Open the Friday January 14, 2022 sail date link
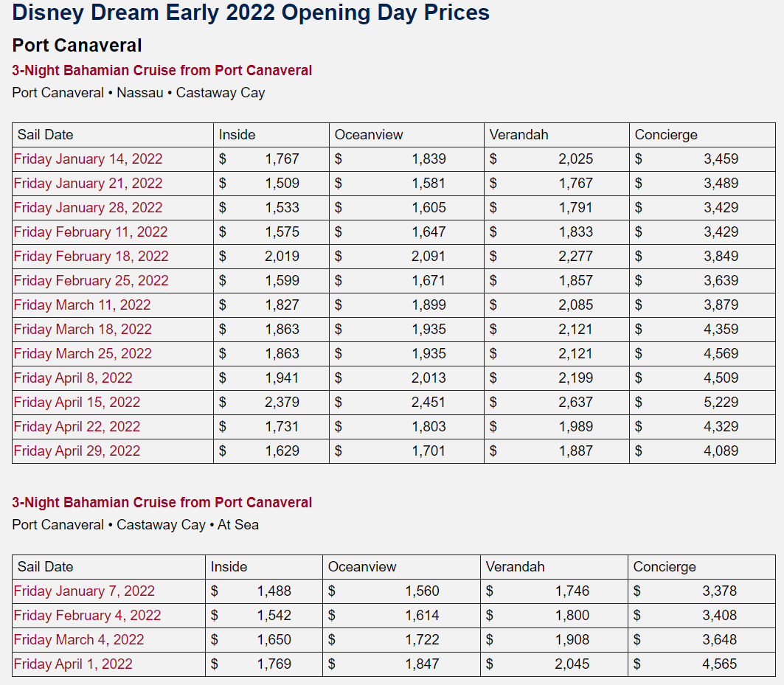The width and height of the screenshot is (784, 685). [88, 159]
